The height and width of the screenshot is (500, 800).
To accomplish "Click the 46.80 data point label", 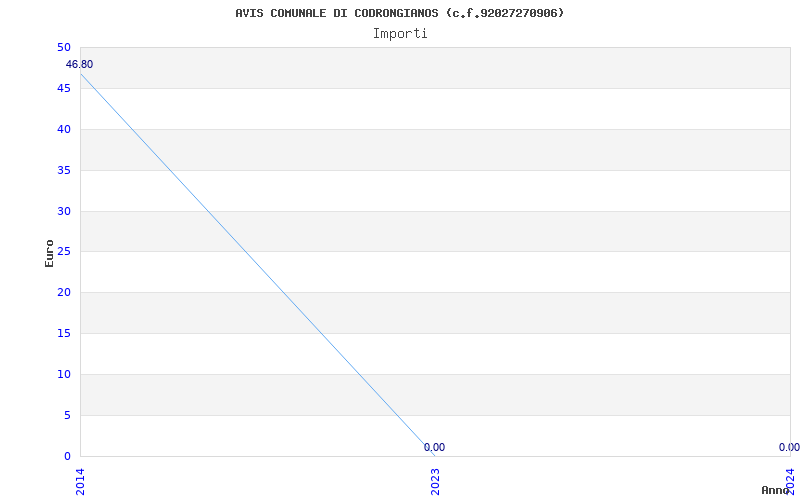I will click(80, 64).
